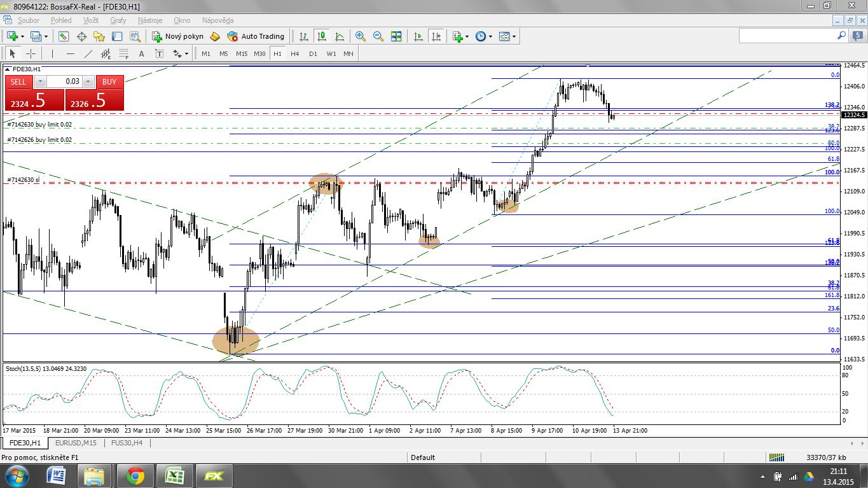The image size is (868, 488).
Task: Select the cursor arrow tool
Action: [13, 53]
